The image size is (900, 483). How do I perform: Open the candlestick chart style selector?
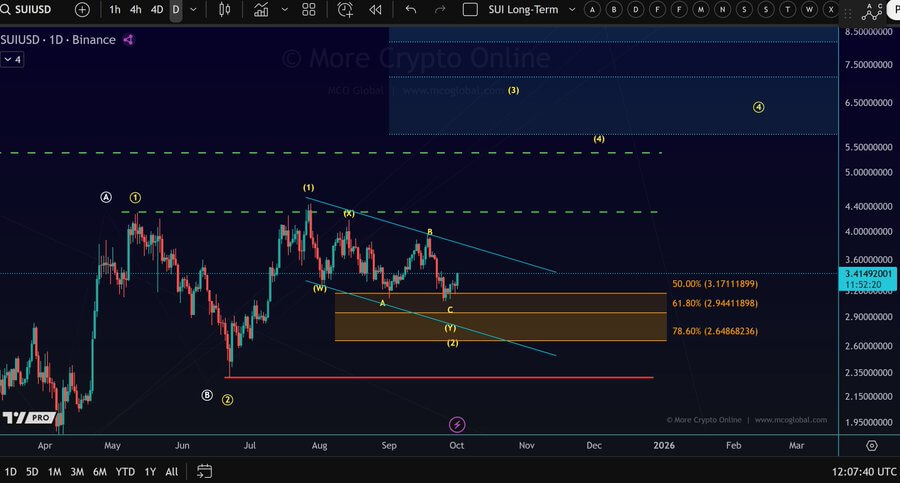[224, 9]
